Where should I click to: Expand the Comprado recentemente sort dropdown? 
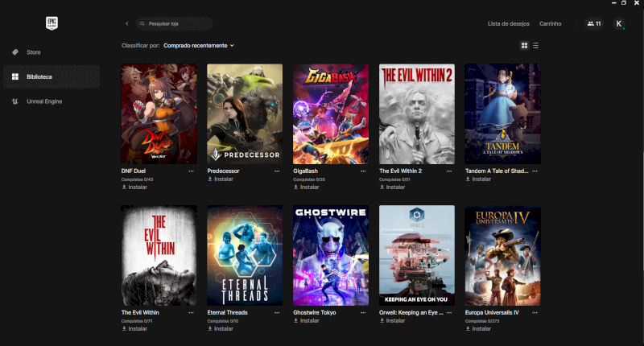[199, 46]
